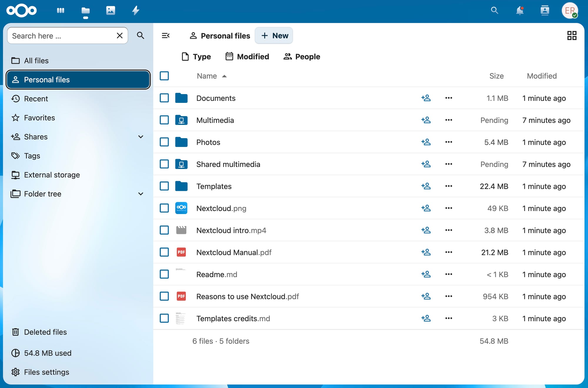Expand the Folder tree section
The width and height of the screenshot is (588, 388).
[141, 194]
